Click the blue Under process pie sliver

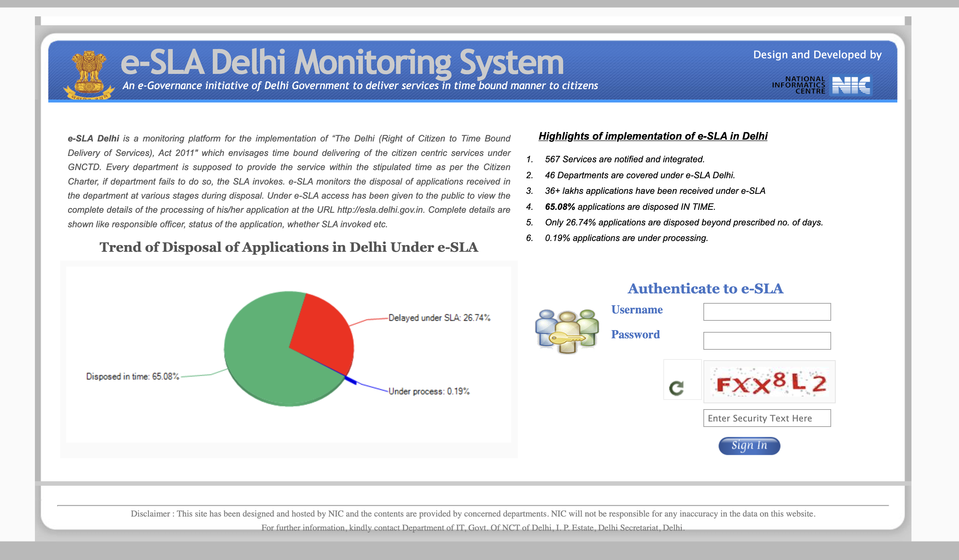tap(351, 380)
